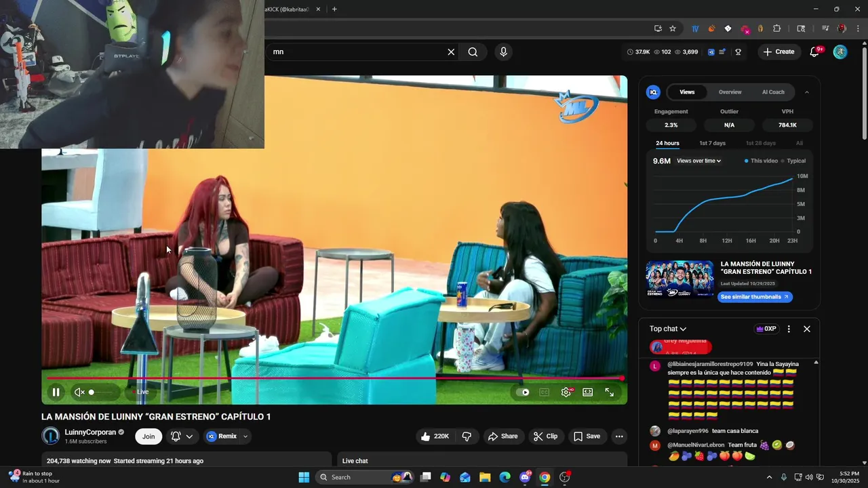Dislike this video

click(x=467, y=436)
